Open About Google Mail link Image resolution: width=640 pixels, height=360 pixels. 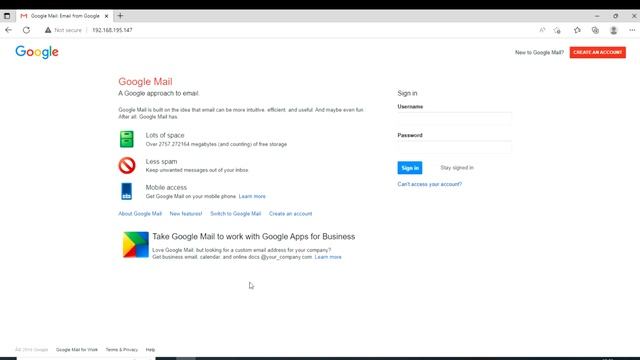pyautogui.click(x=140, y=213)
